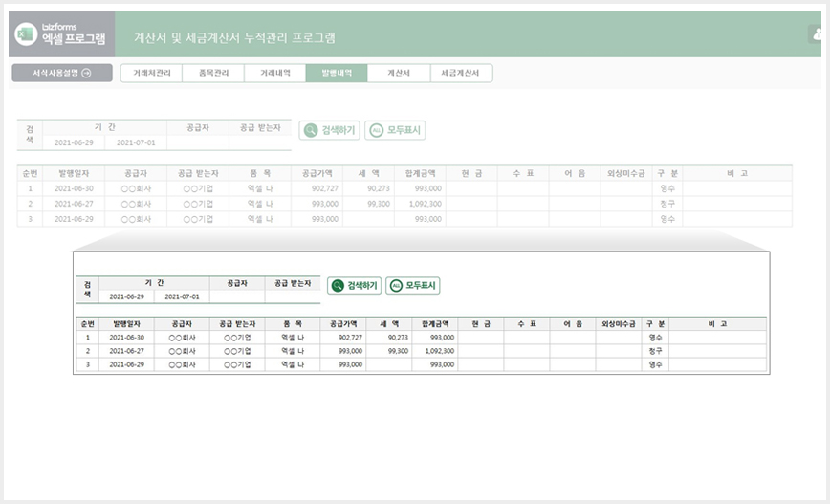Click 99,300 tax cell in enlarged inset

tap(389, 351)
